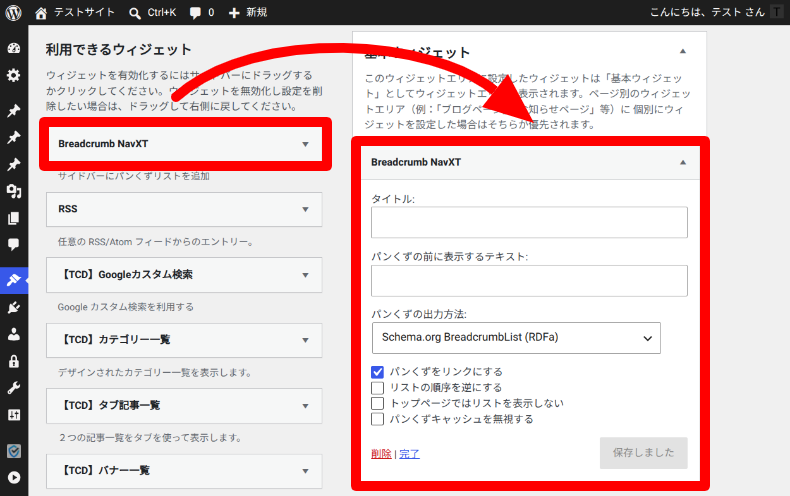Click the WordPress logo in admin bar
790x496 pixels.
[x=14, y=13]
